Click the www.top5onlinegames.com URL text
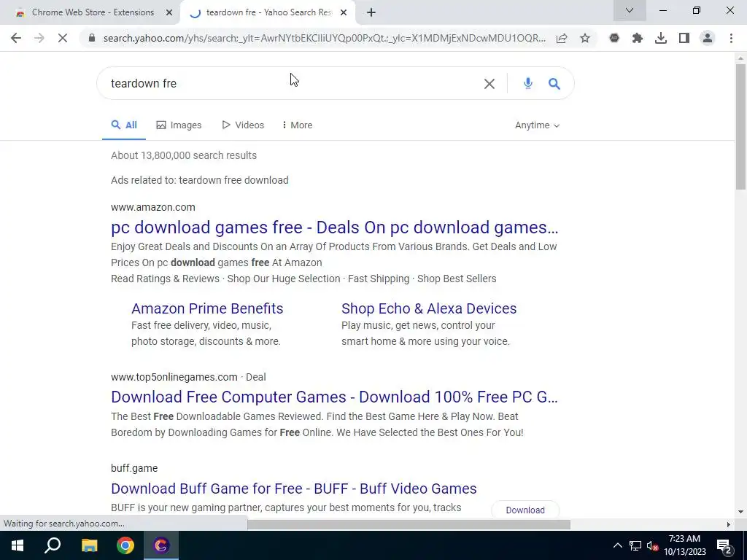Image resolution: width=747 pixels, height=560 pixels. click(174, 377)
